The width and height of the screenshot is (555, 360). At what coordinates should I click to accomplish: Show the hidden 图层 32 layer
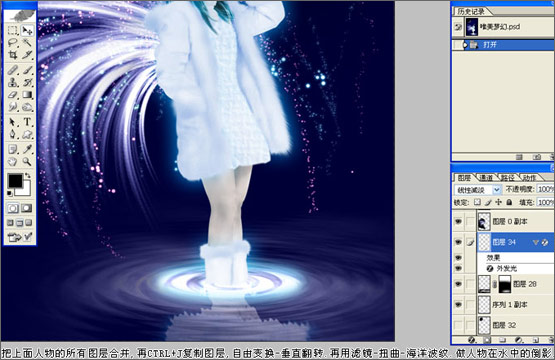coord(458,325)
